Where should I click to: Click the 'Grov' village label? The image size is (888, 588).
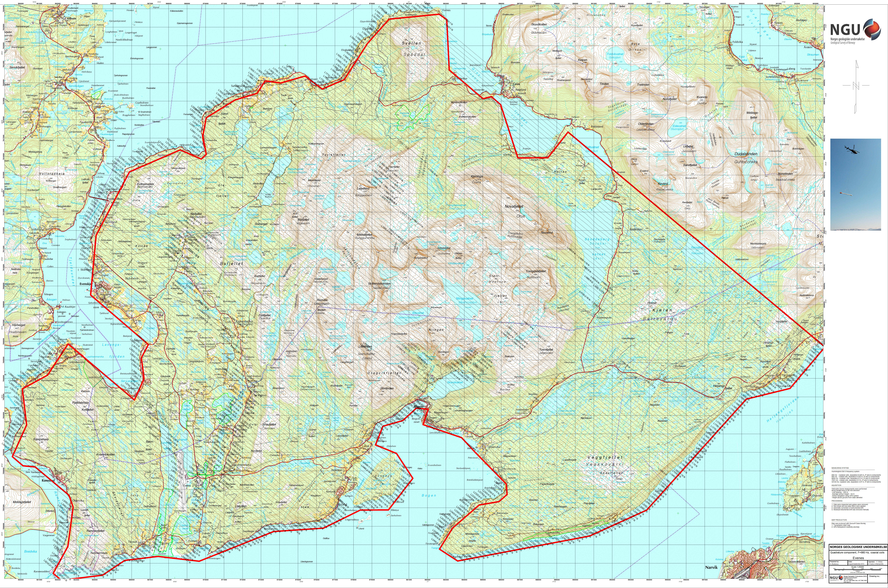tap(516, 84)
